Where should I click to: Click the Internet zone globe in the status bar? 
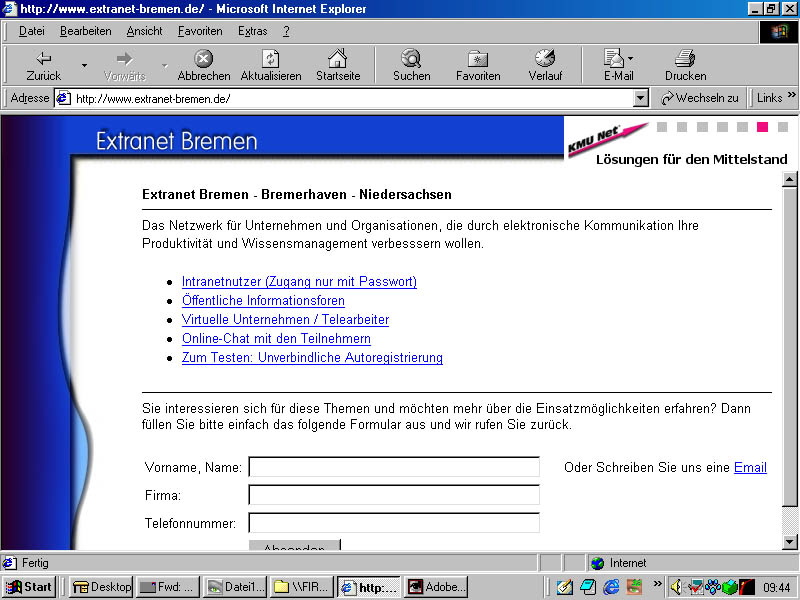[597, 563]
